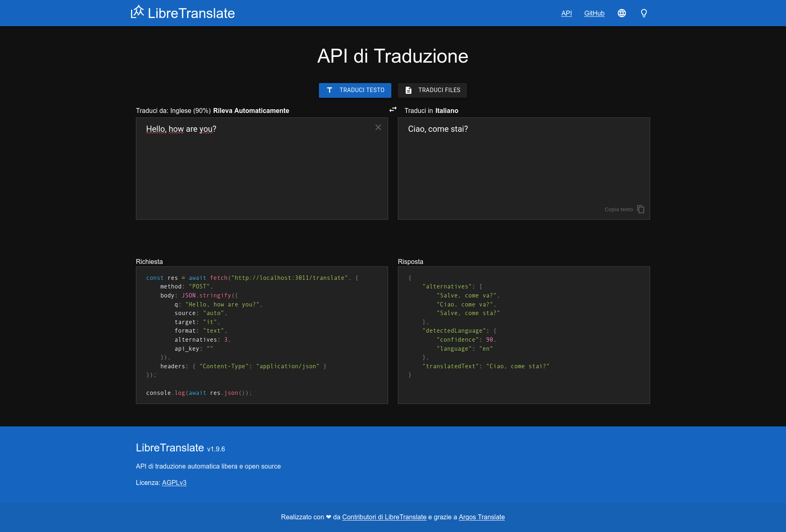Click the "v1.9.6" version text
The width and height of the screenshot is (786, 532).
click(216, 449)
